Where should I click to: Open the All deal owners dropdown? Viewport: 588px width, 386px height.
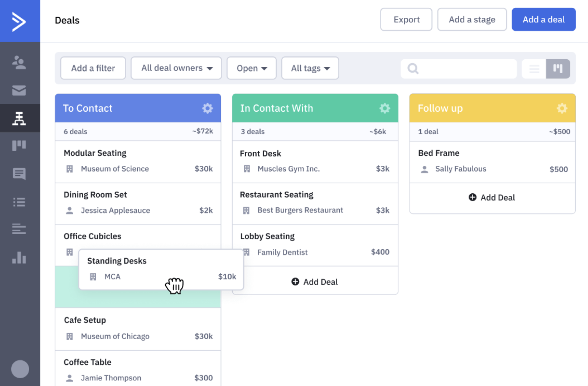(176, 68)
